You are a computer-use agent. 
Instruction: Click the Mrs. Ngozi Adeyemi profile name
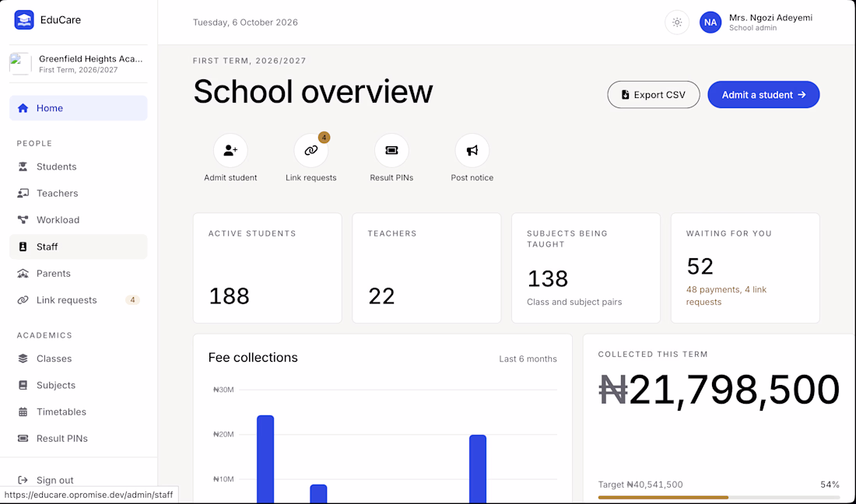[770, 17]
